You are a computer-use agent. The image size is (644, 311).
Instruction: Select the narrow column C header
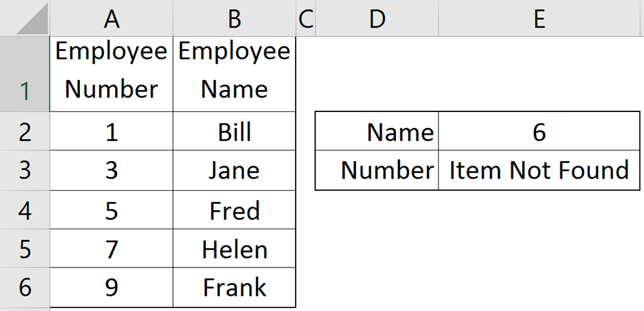pos(305,19)
